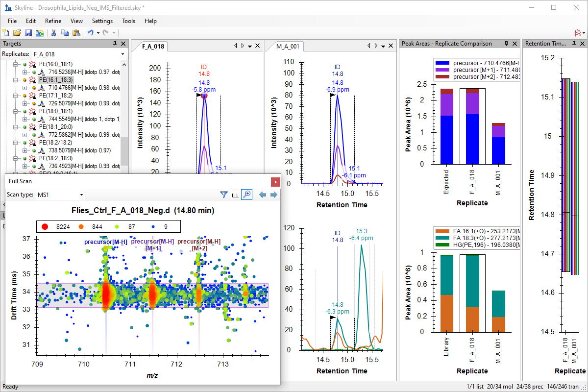Select the PE(18:2_18:3) molecule in Targets

pyautogui.click(x=56, y=159)
